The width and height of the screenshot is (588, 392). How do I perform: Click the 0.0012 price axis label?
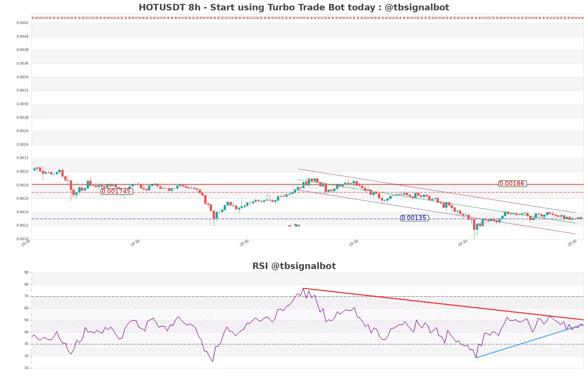pos(22,226)
